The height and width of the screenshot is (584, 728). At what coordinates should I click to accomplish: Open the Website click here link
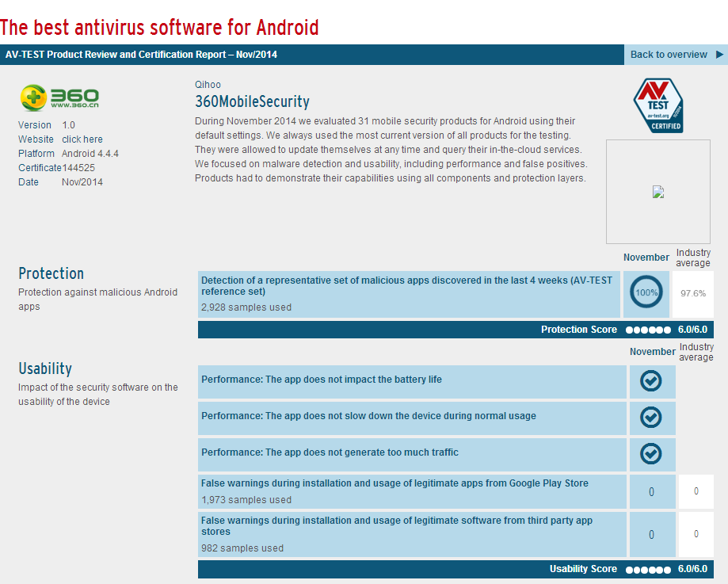tap(82, 139)
